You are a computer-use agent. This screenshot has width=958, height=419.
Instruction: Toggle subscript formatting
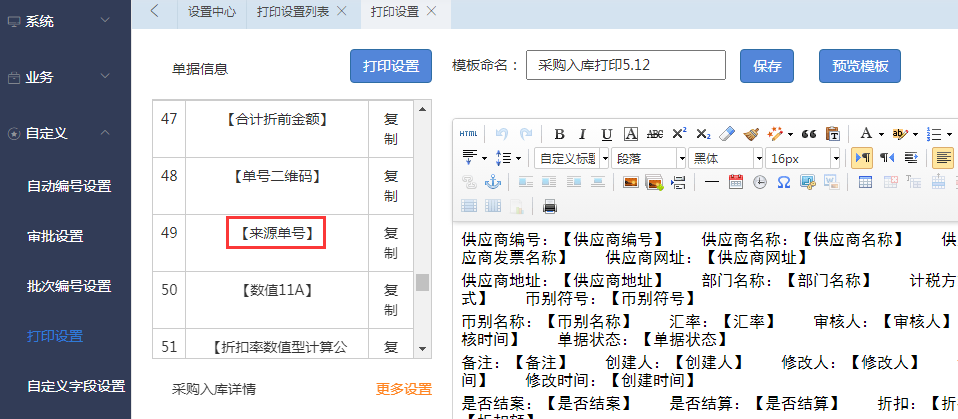(703, 134)
